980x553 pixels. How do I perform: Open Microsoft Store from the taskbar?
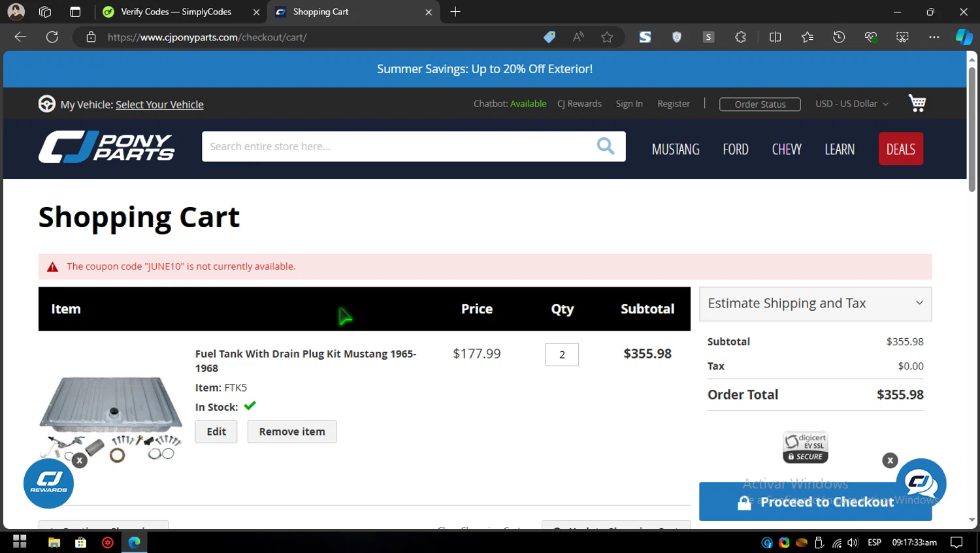[81, 542]
